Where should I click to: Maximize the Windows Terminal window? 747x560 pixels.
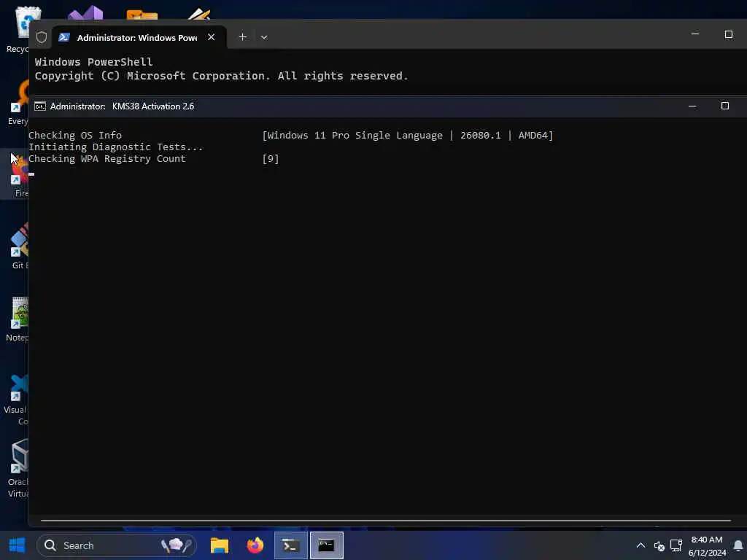[729, 34]
